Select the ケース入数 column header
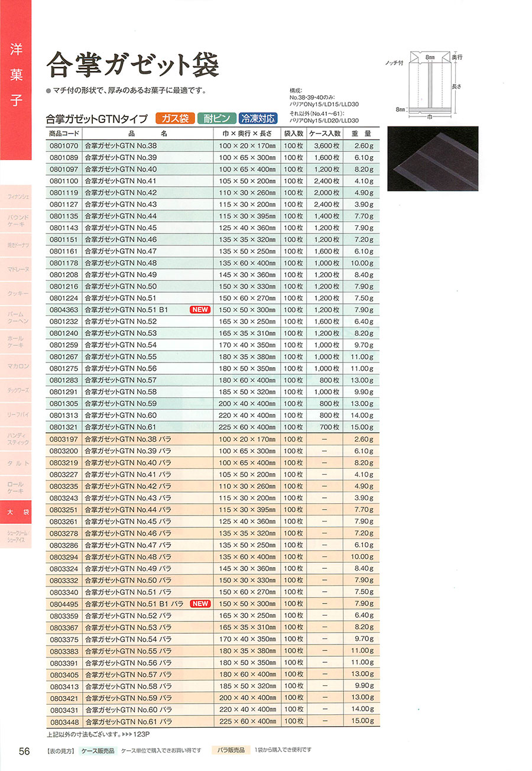This screenshot has width=532, height=771. coord(325,133)
